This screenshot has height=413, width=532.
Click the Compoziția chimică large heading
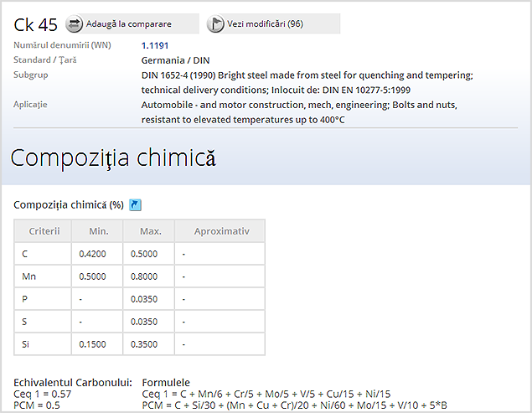point(113,158)
